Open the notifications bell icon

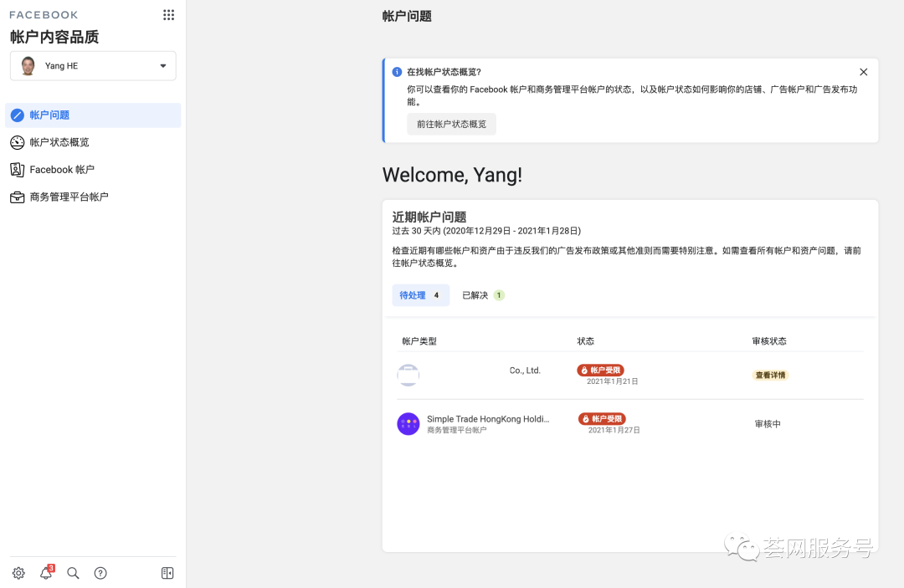pyautogui.click(x=46, y=573)
